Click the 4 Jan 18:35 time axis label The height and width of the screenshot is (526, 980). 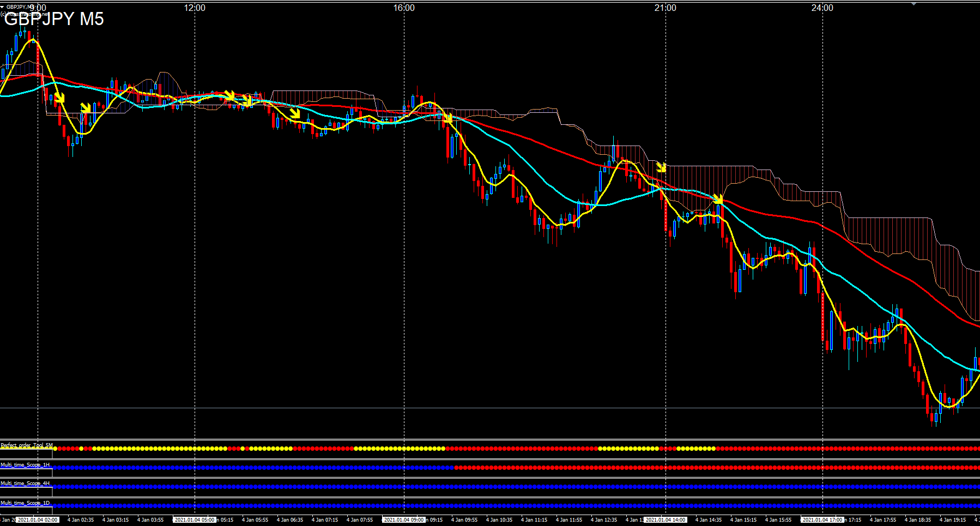coord(918,520)
